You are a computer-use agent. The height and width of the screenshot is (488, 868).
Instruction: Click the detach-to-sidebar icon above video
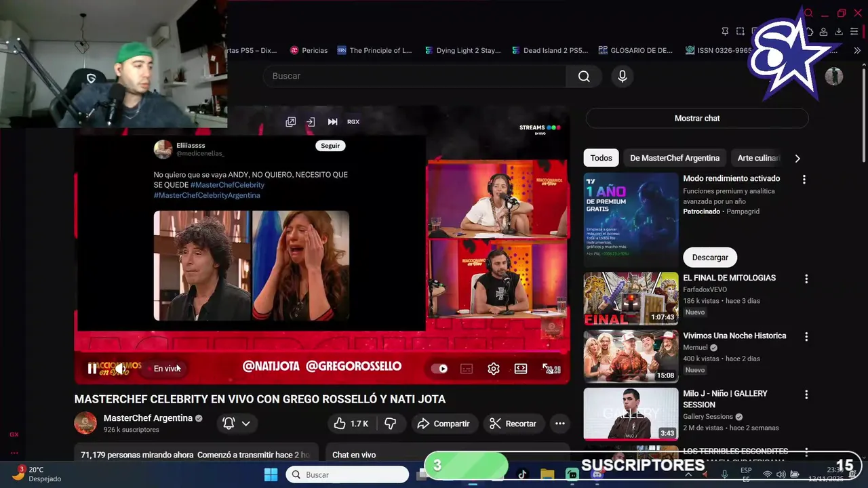click(311, 122)
